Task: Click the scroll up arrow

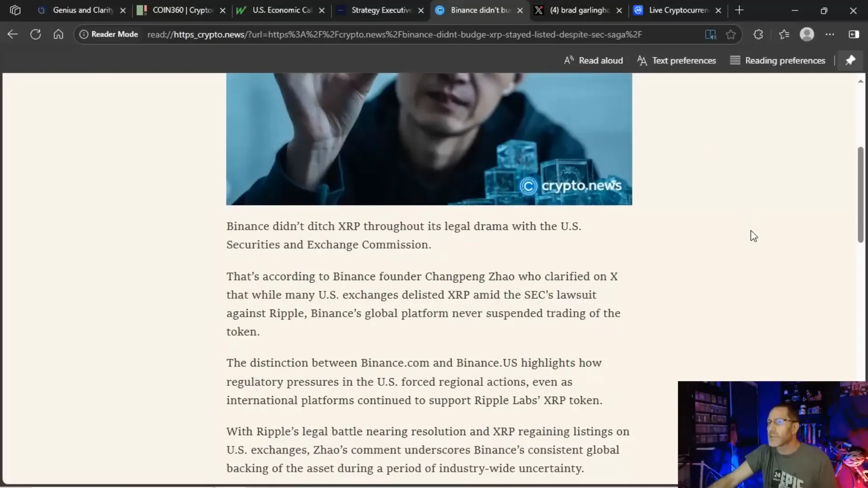Action: coord(860,81)
